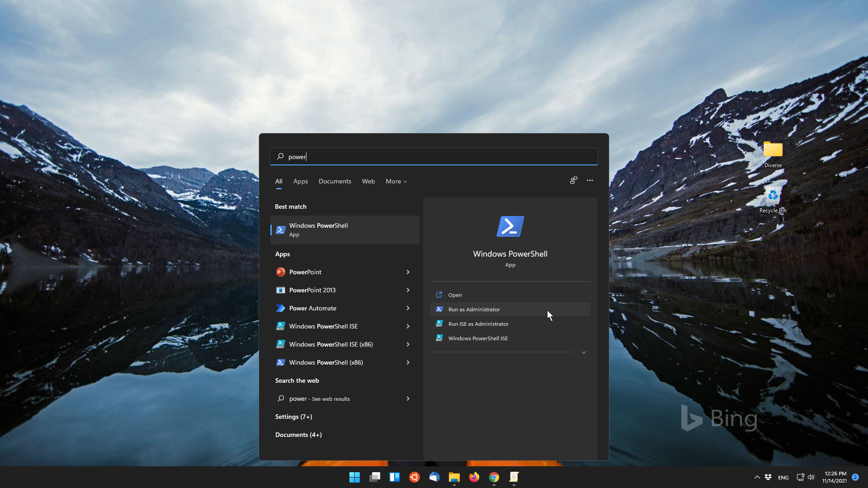
Task: Click the Windows PowerShell (x86) icon
Action: point(281,362)
